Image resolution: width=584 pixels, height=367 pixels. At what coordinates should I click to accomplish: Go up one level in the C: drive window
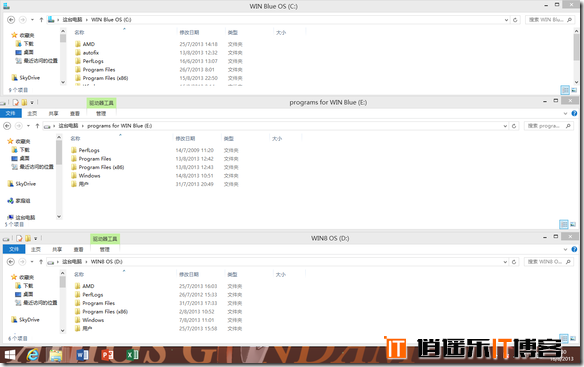41,20
